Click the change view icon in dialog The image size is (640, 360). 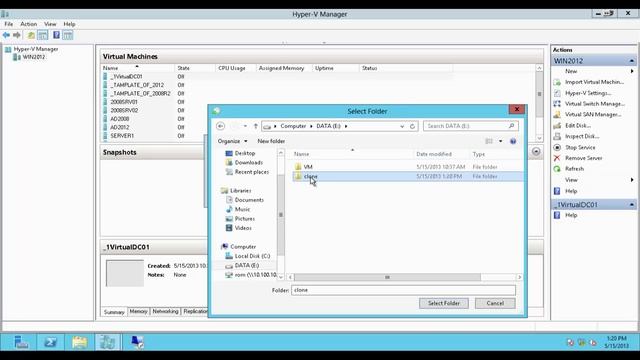489,141
